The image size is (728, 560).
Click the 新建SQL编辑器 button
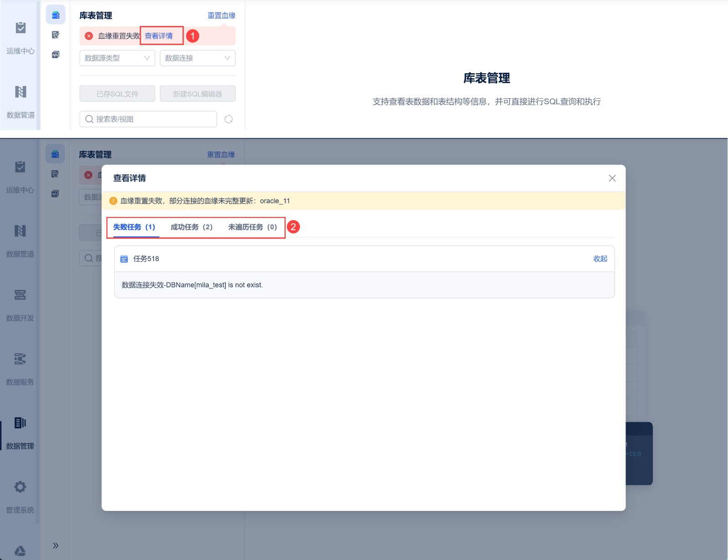198,94
